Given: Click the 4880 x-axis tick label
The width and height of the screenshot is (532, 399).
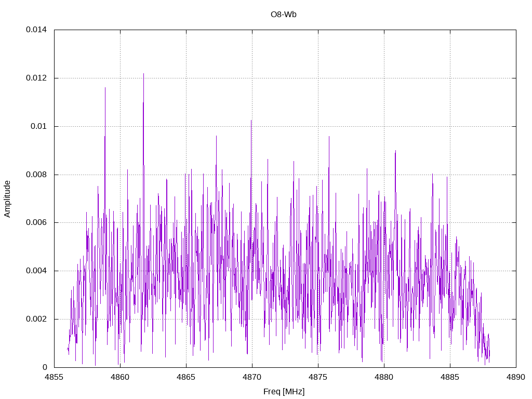Looking at the screenshot, I should pos(384,377).
